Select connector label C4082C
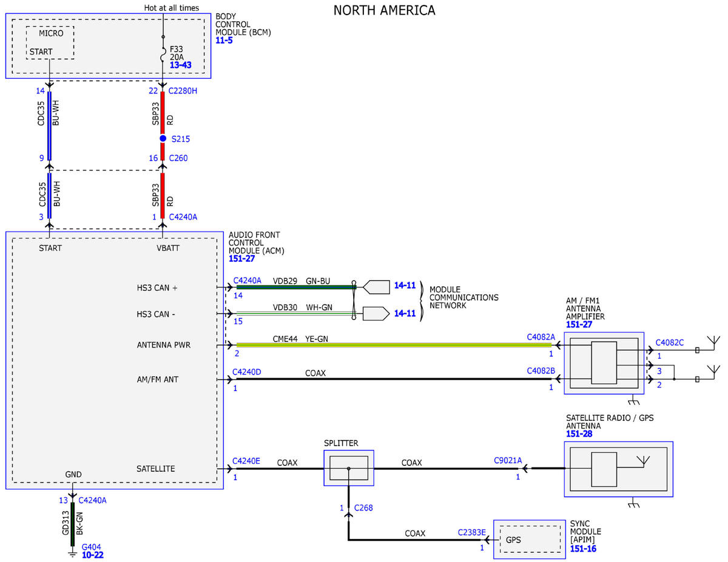The image size is (728, 562). [670, 342]
